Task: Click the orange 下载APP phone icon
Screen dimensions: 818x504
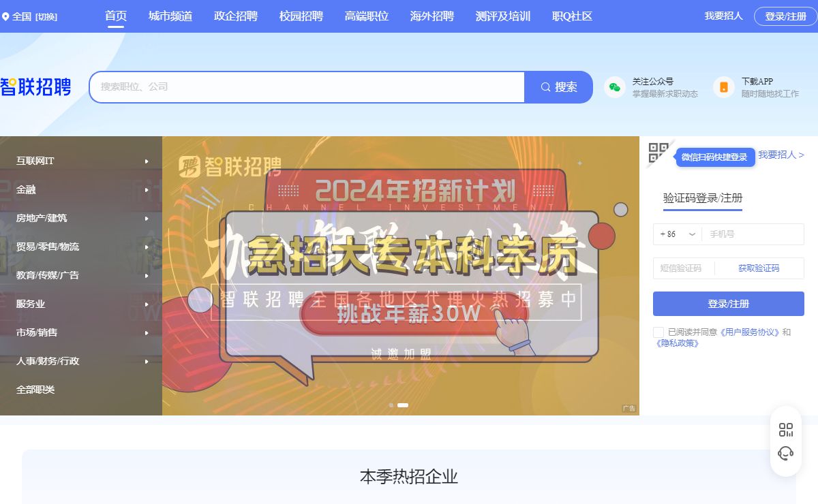Action: pyautogui.click(x=724, y=87)
